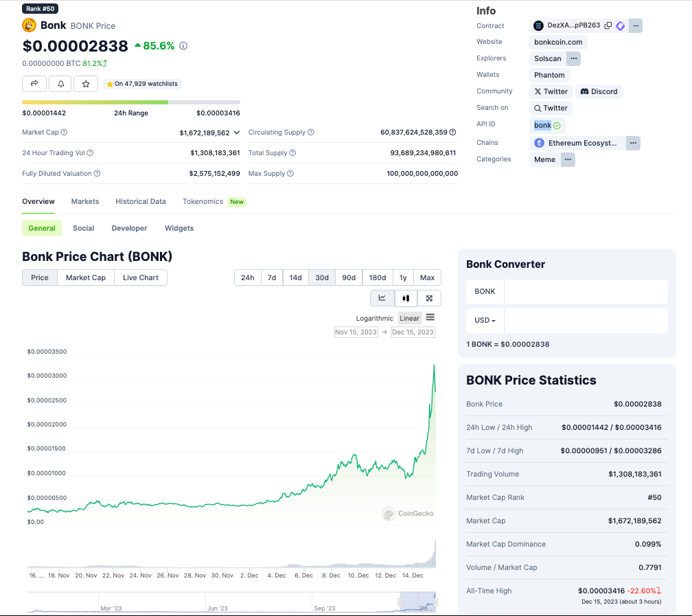
Task: Click green check next to bonk API ID
Action: [x=557, y=126]
